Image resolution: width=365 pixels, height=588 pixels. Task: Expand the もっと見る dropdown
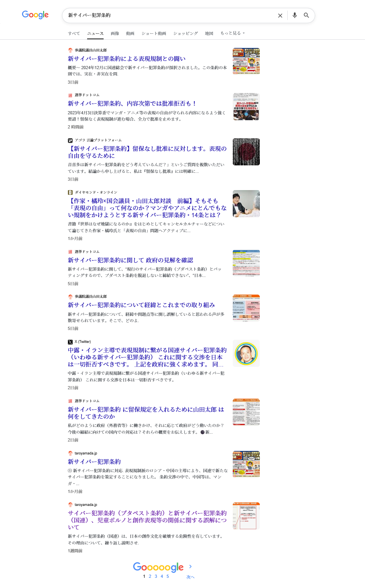tap(232, 33)
